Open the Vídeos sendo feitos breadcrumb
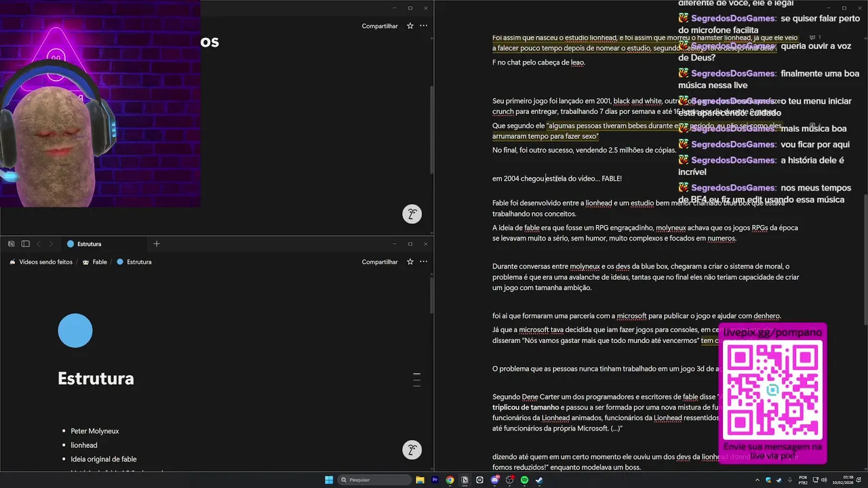Viewport: 868px width, 488px height. [41, 262]
